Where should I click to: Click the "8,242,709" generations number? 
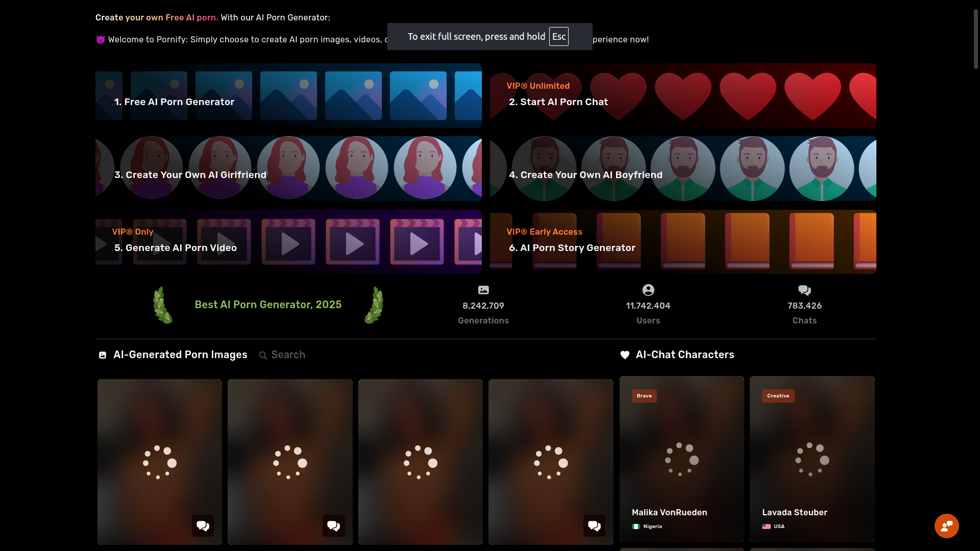tap(483, 306)
